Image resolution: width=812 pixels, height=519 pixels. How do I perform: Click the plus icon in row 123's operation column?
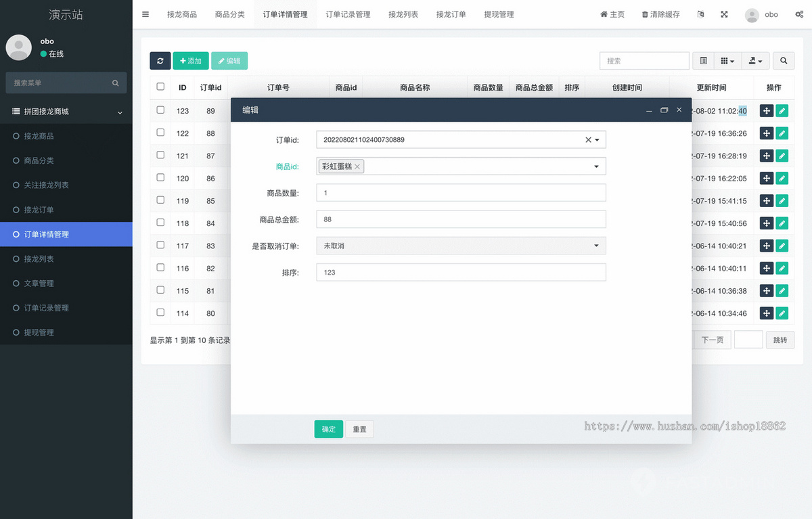click(x=766, y=110)
